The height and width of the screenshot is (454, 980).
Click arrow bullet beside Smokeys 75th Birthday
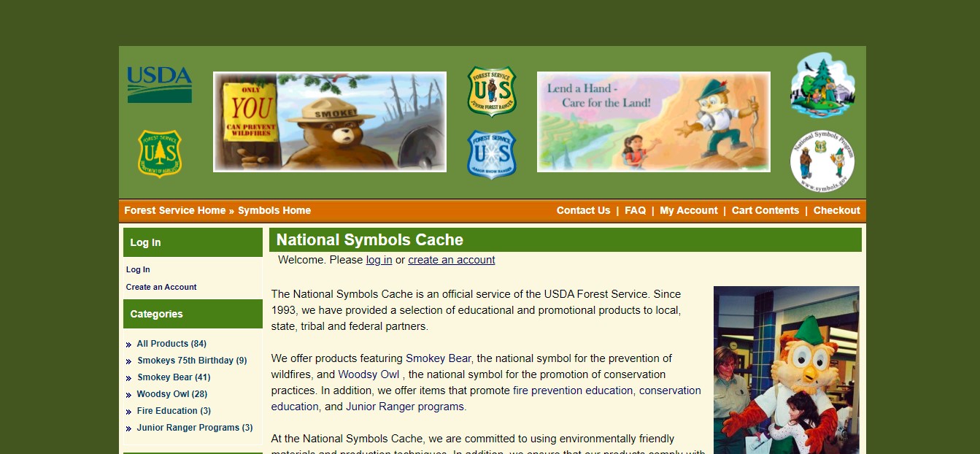[128, 361]
